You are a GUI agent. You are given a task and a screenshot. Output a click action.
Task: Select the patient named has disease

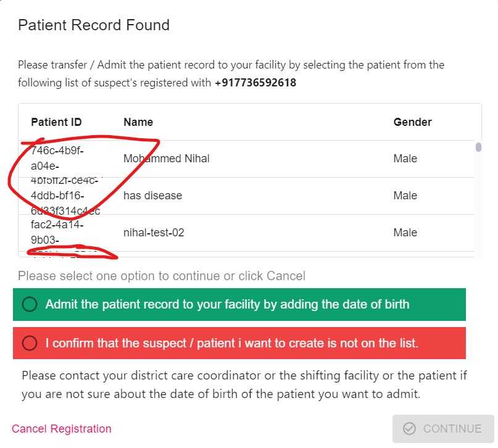(152, 195)
